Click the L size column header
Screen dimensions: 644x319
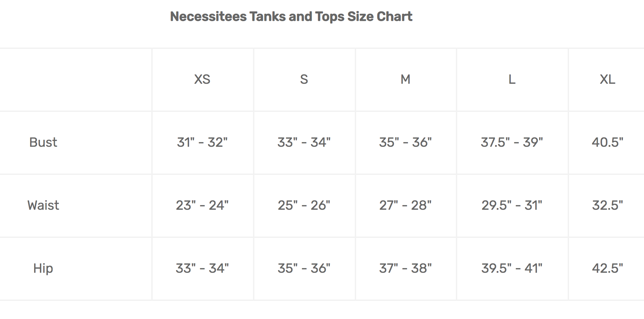(512, 79)
